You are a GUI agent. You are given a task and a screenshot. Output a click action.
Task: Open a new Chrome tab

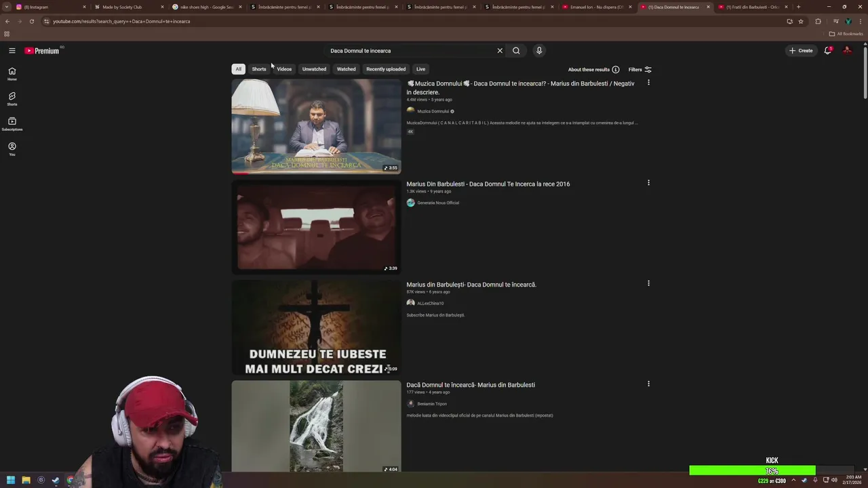(798, 7)
